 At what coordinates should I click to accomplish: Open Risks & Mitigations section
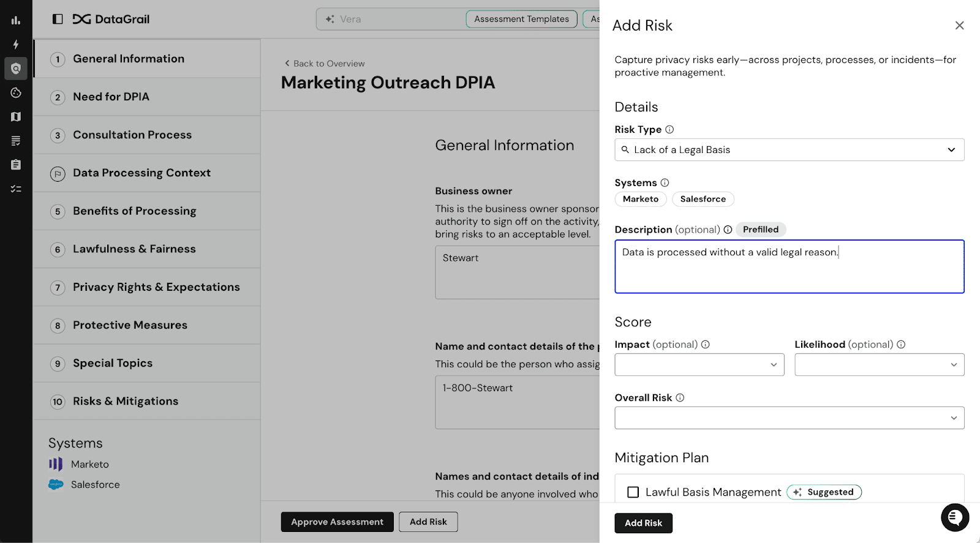[147, 401]
